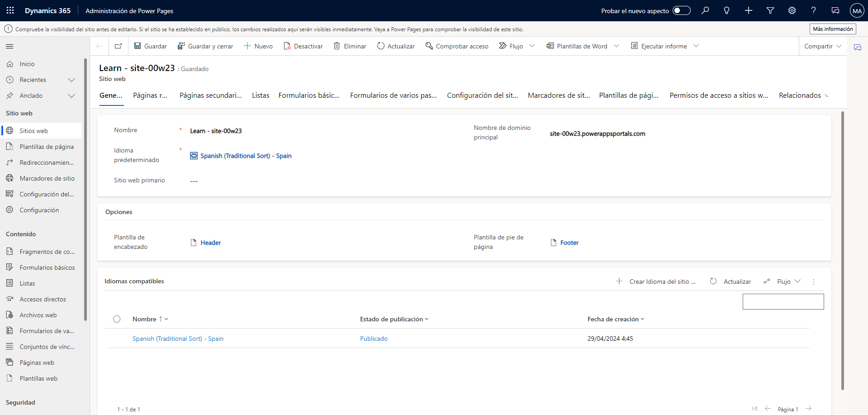
Task: Open record in new window icon
Action: [119, 46]
